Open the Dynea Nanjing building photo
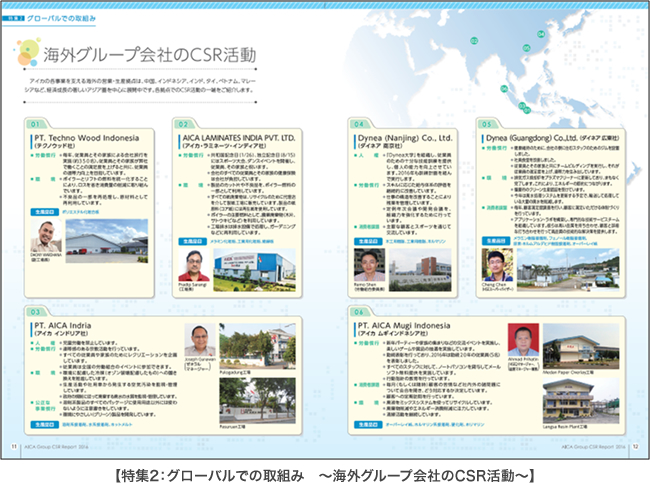 point(420,270)
